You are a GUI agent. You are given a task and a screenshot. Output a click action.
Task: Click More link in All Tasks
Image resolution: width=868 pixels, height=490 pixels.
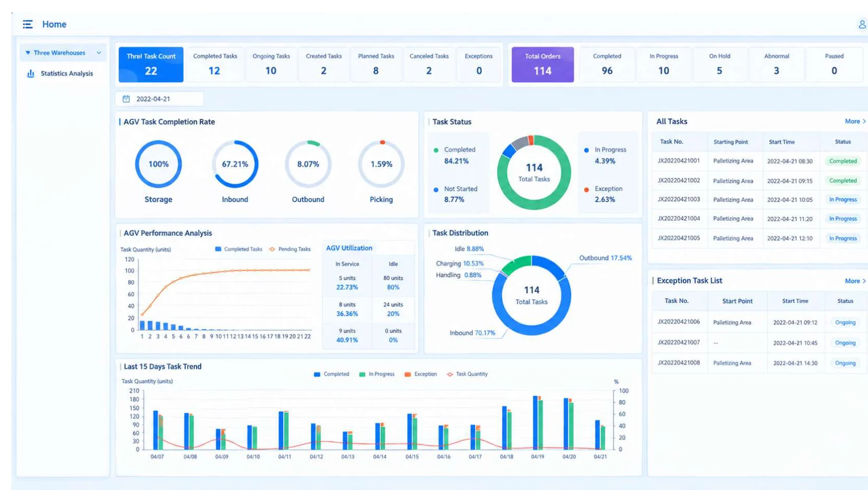point(855,121)
